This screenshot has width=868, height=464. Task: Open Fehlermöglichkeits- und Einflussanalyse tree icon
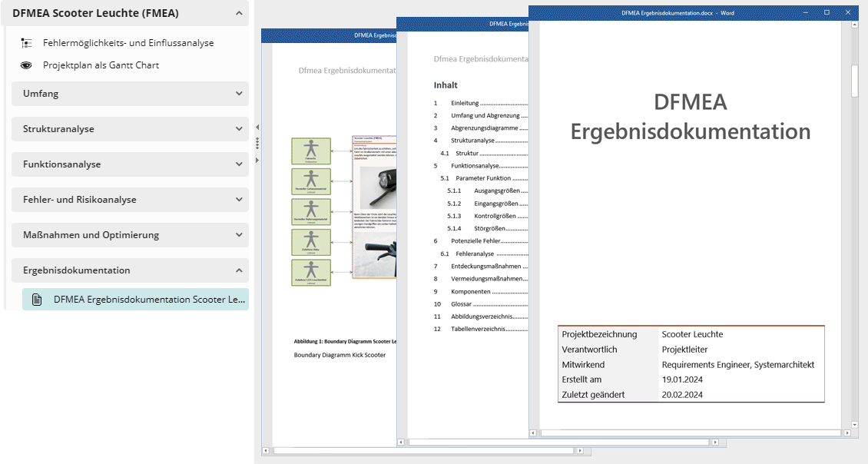click(26, 42)
